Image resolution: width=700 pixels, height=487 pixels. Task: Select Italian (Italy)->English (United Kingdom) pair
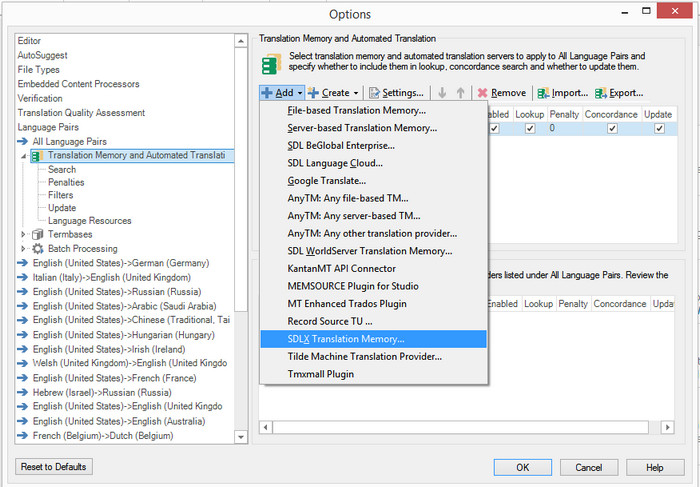tap(112, 277)
